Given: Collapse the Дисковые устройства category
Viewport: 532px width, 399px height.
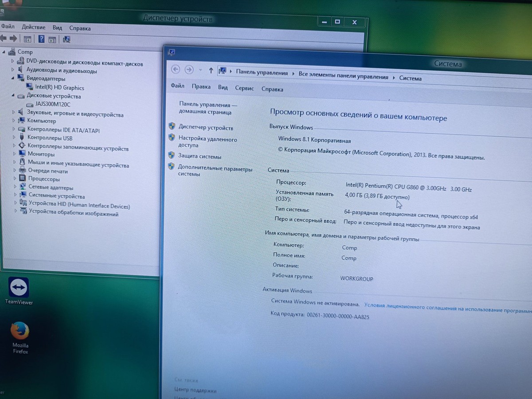Looking at the screenshot, I should [x=13, y=95].
